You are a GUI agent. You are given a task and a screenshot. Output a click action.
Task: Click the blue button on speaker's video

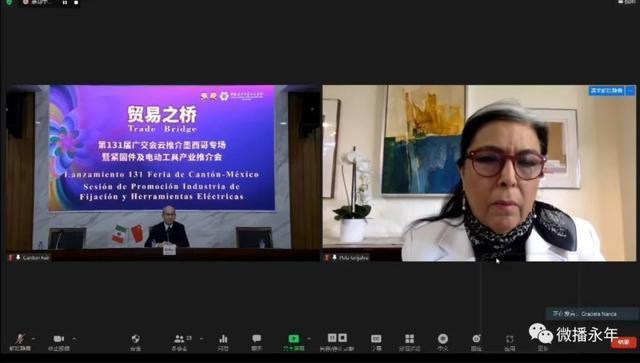tap(607, 91)
